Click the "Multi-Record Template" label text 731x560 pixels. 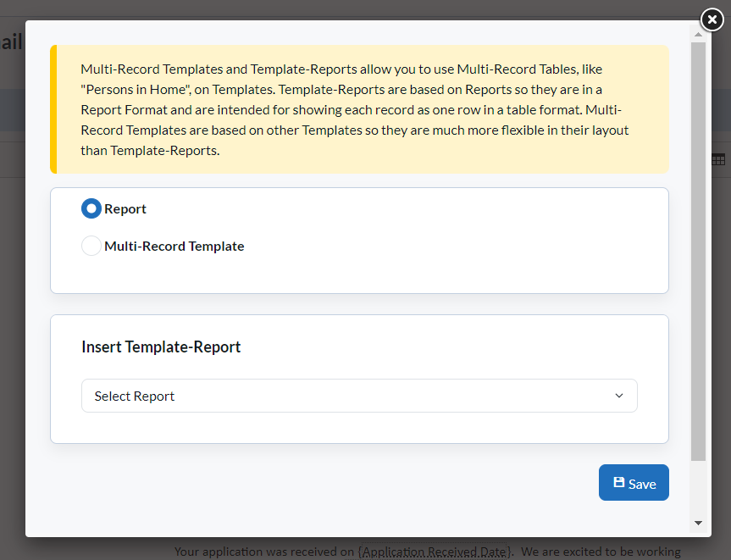pyautogui.click(x=174, y=247)
